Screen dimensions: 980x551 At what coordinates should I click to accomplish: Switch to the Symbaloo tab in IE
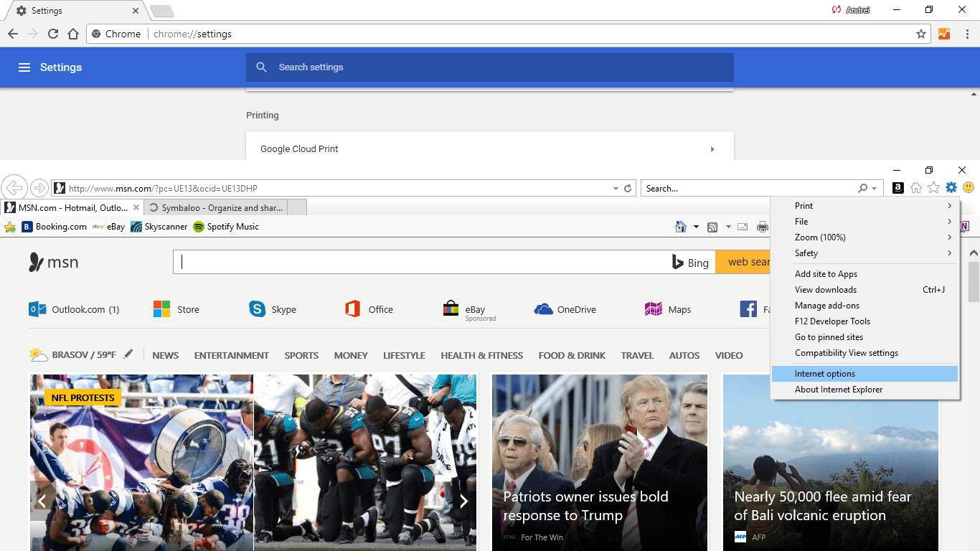[215, 208]
